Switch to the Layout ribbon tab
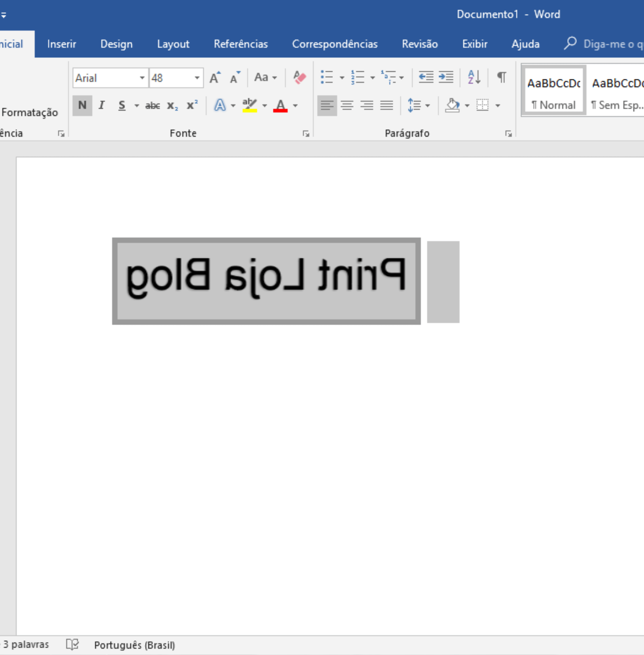This screenshot has width=644, height=655. (x=173, y=44)
